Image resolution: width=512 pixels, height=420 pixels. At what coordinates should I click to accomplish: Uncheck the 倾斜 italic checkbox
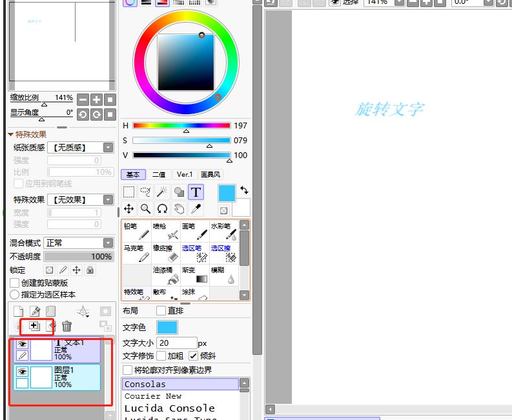[x=193, y=355]
